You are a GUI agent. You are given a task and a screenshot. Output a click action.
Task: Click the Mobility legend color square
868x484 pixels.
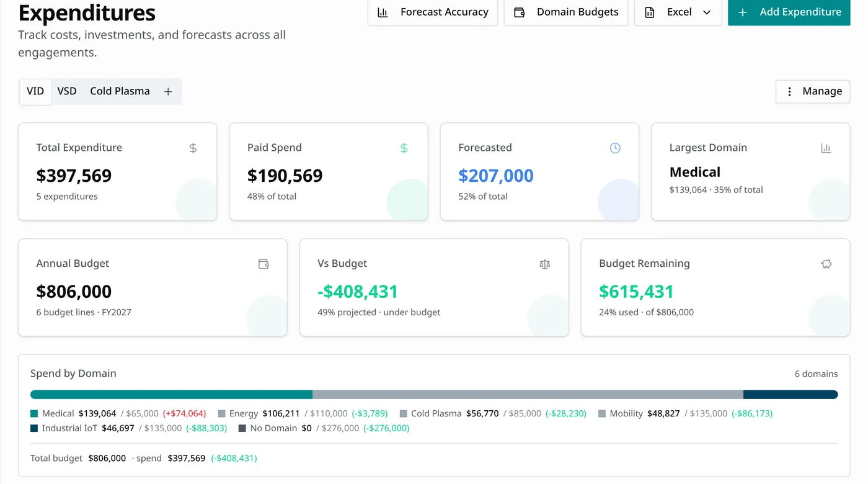(602, 414)
